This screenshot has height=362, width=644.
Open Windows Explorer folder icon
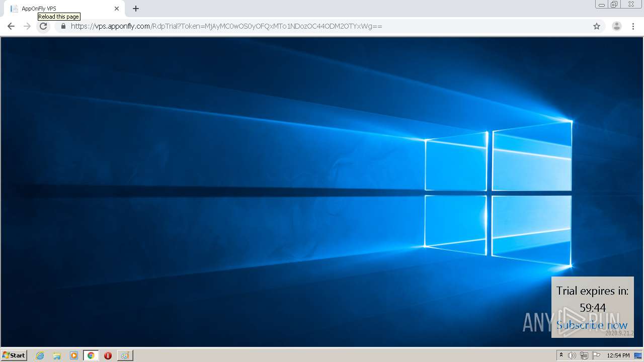57,355
